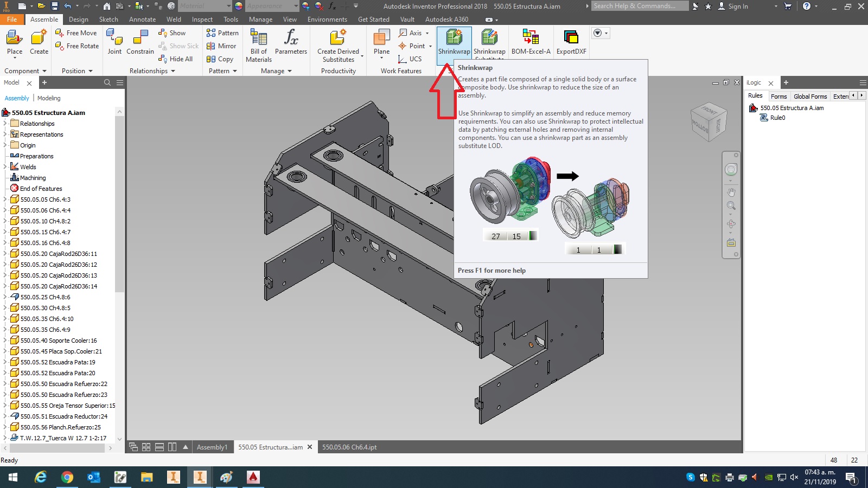Launch the BOM-Excel-A tool
Image resolution: width=868 pixels, height=488 pixels.
pyautogui.click(x=530, y=43)
